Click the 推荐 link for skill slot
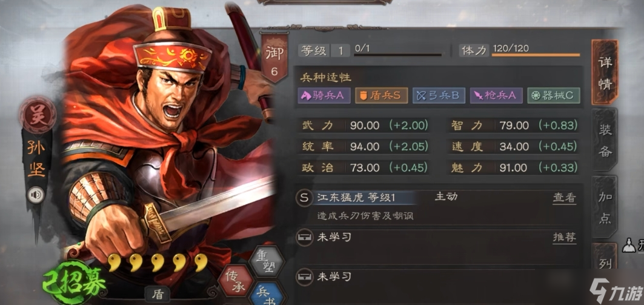 click(564, 237)
